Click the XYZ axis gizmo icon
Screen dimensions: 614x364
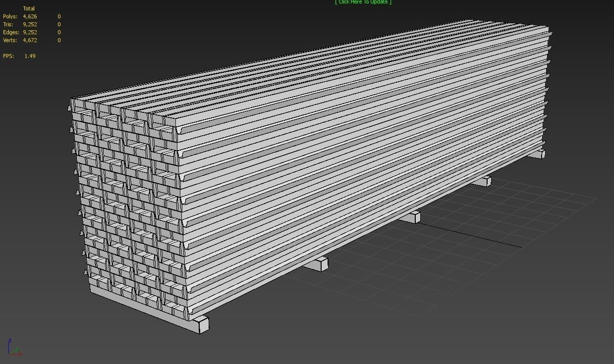click(14, 347)
